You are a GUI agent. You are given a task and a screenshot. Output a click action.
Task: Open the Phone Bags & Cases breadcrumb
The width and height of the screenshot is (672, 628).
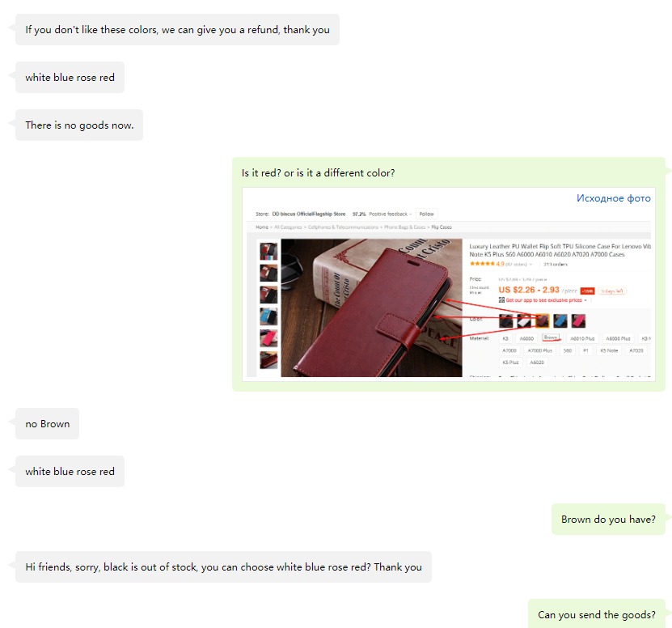pos(404,227)
